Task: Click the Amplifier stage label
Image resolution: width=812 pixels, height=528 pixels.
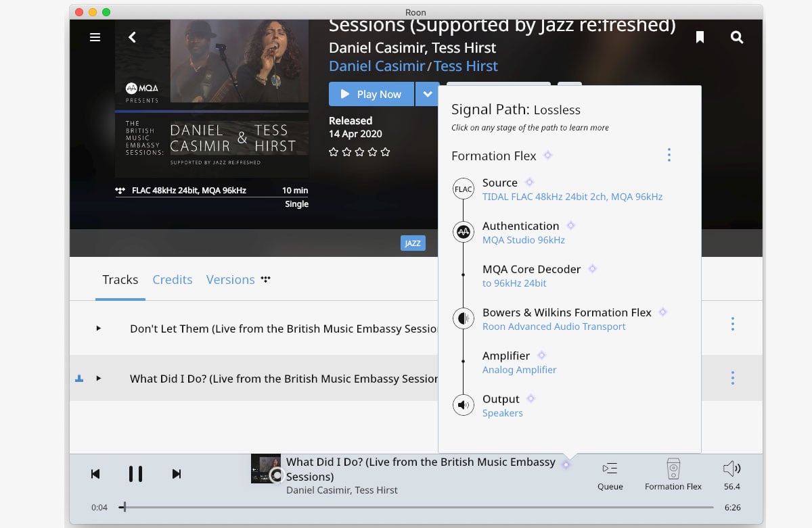Action: 506,356
